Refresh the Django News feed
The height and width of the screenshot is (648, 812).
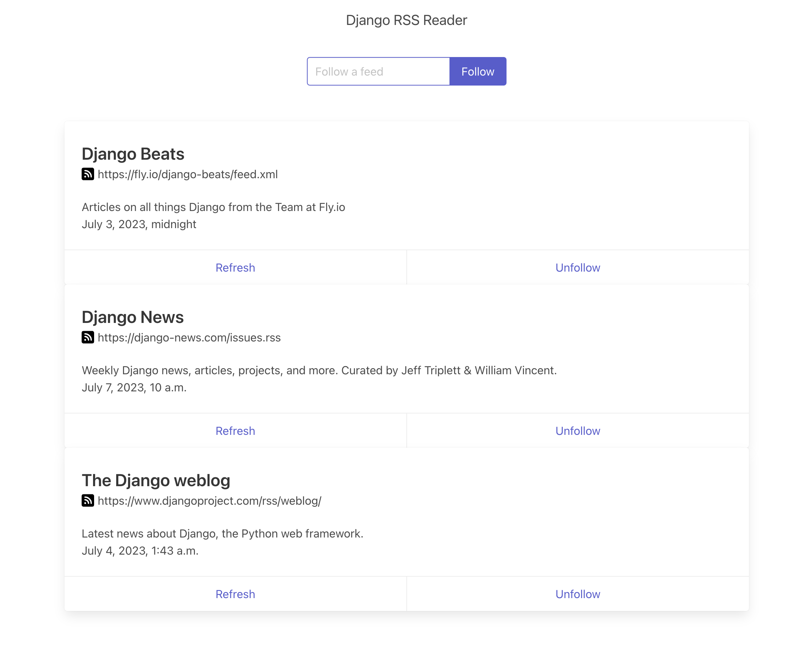click(x=235, y=430)
